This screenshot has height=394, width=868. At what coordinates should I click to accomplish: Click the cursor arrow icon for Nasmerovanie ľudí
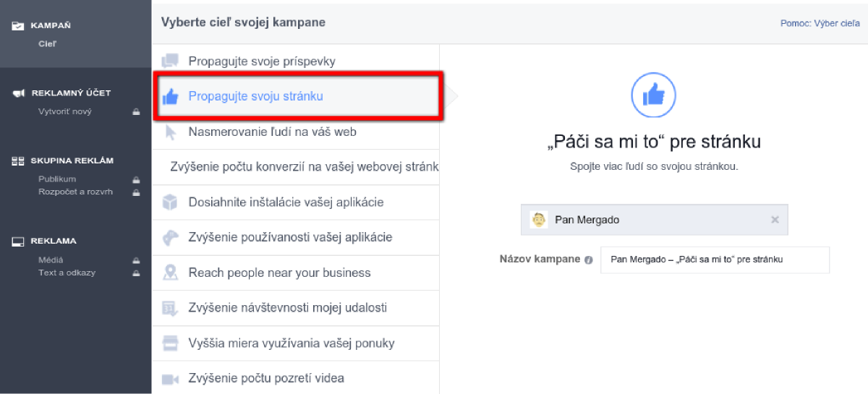tap(170, 132)
